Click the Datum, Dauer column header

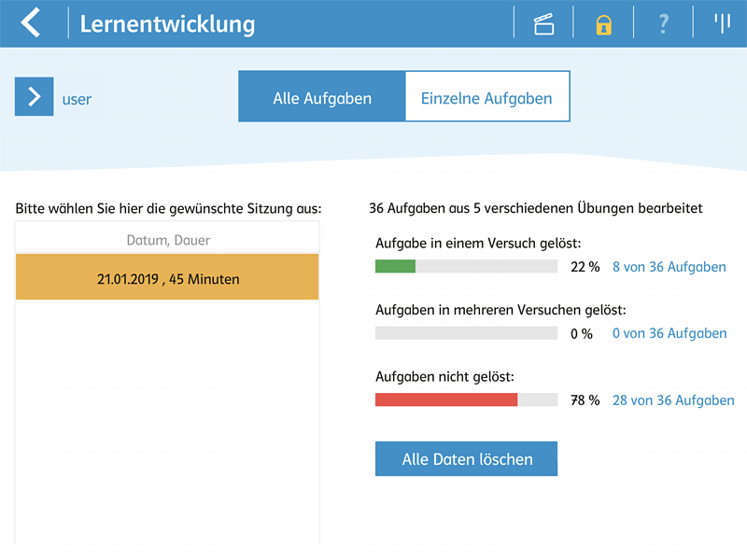(x=168, y=240)
